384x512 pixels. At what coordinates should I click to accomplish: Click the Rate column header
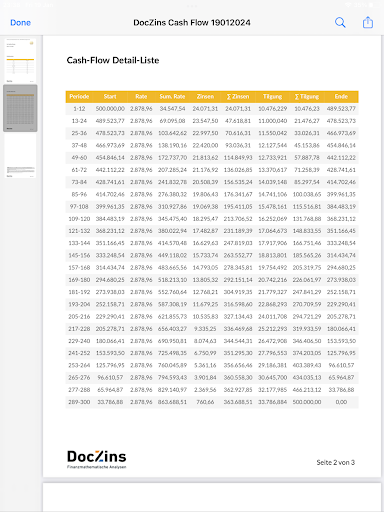click(x=141, y=97)
